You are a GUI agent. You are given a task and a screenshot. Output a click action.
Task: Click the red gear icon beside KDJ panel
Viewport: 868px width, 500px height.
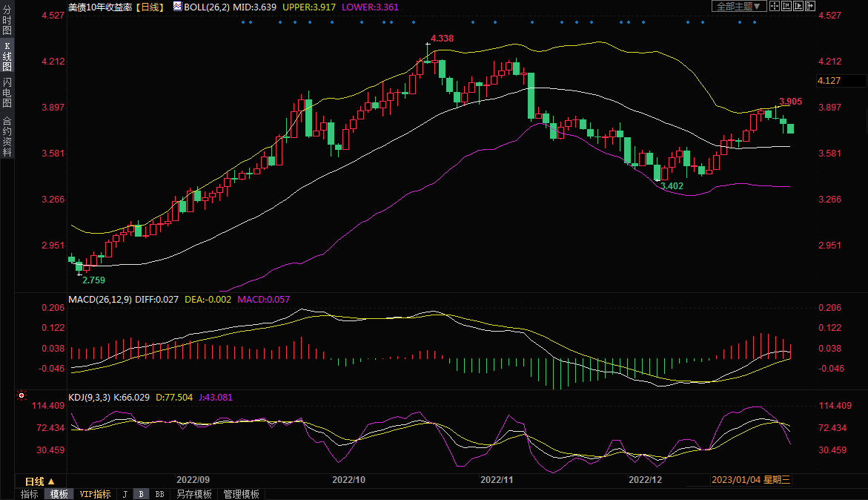[22, 397]
